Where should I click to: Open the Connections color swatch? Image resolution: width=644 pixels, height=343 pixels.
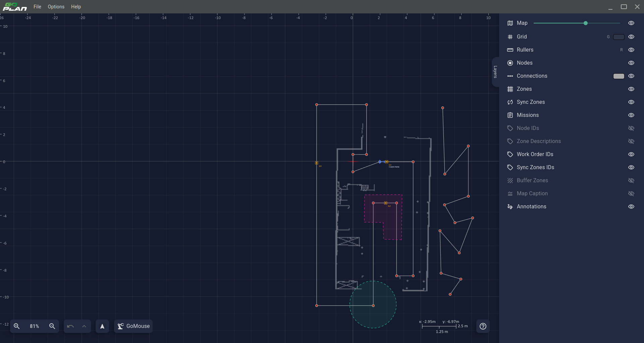point(619,76)
